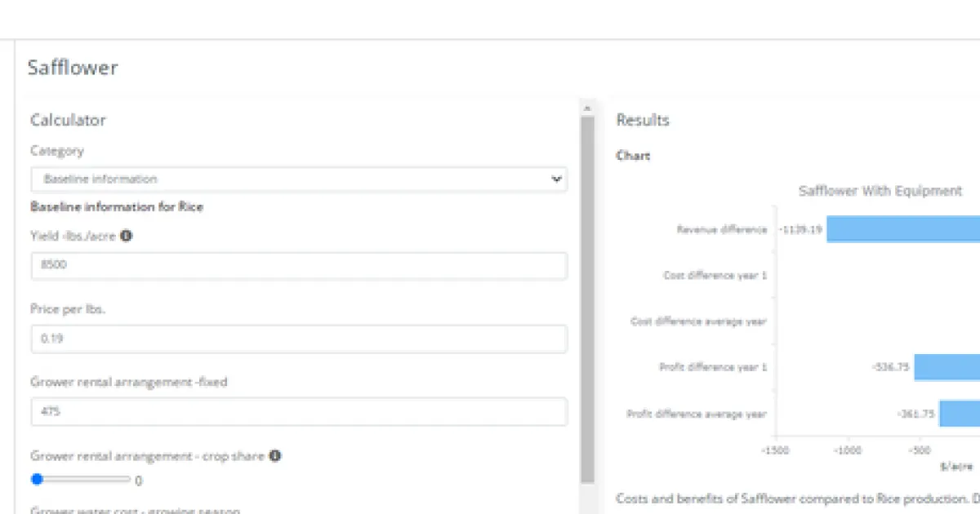Click the Results panel heading

point(643,120)
